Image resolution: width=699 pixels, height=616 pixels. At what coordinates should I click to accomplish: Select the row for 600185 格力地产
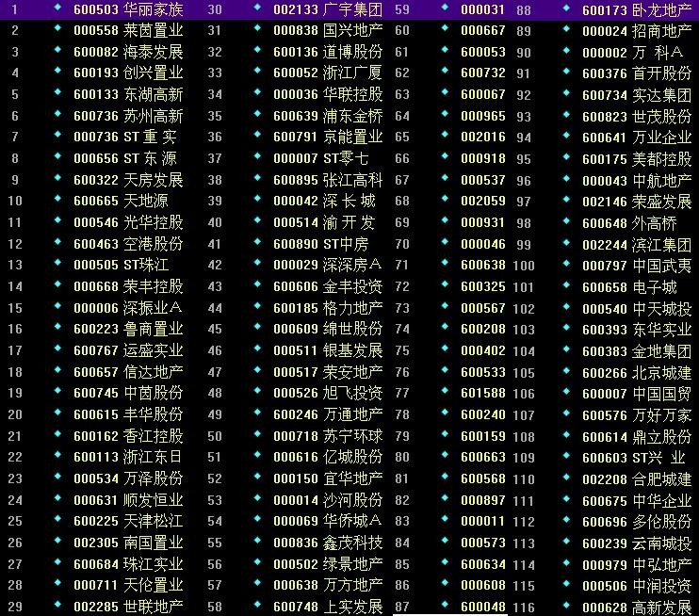pos(328,308)
